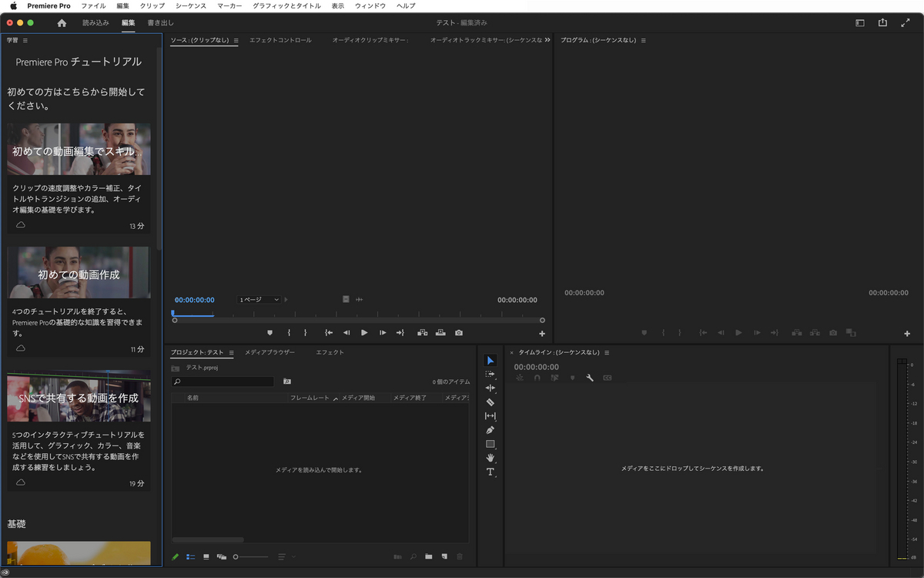
Task: Toggle insert sequences as nests icon
Action: pos(520,378)
